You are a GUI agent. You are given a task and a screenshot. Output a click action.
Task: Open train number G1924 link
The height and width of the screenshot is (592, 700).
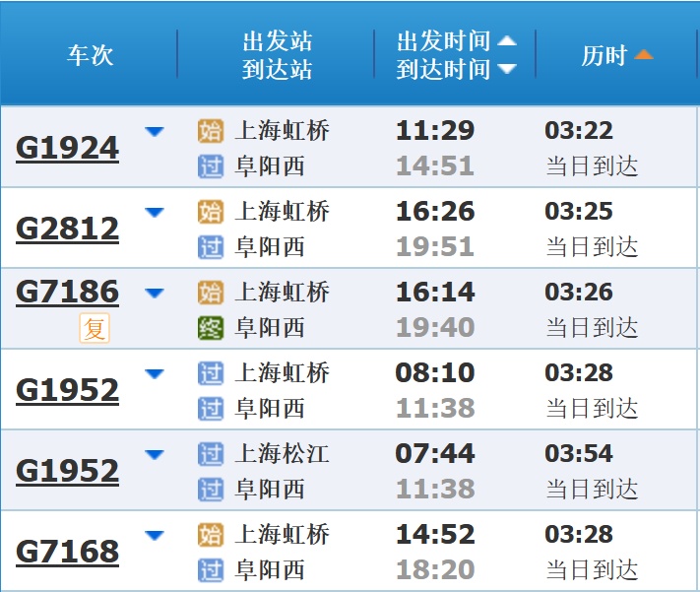coord(67,148)
